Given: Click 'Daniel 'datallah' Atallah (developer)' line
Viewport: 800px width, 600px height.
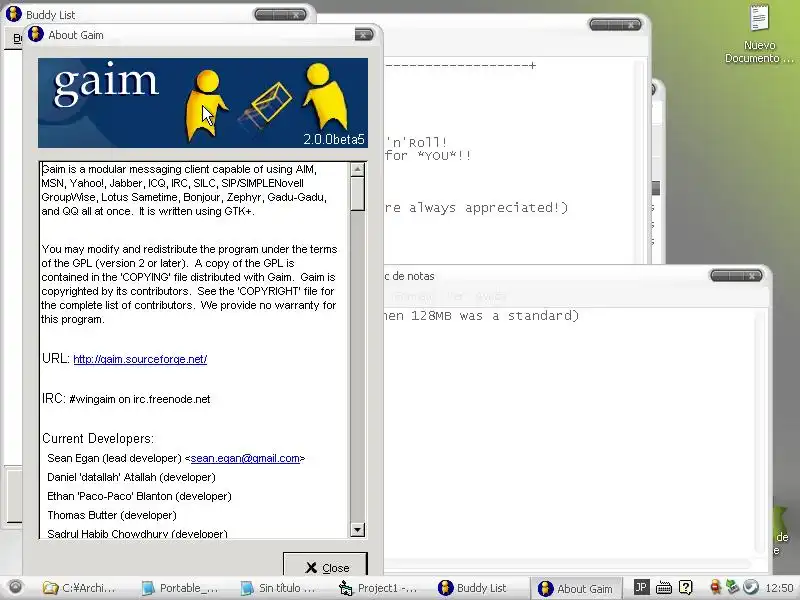Looking at the screenshot, I should (131, 478).
